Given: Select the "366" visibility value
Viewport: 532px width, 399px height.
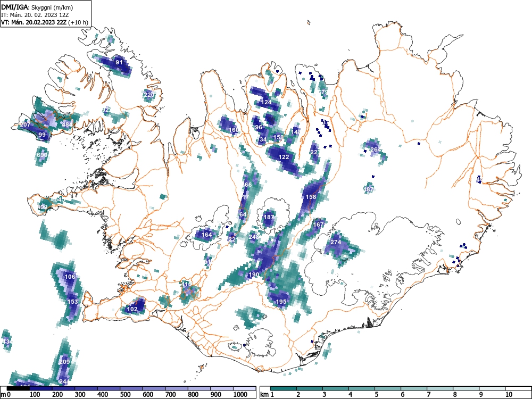Looking at the screenshot, I should coord(247,185).
